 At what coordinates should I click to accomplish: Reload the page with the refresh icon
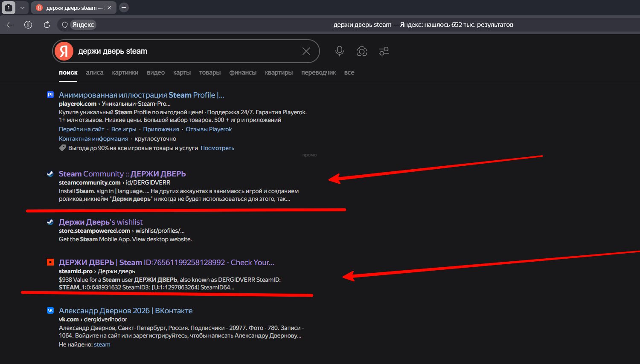47,25
